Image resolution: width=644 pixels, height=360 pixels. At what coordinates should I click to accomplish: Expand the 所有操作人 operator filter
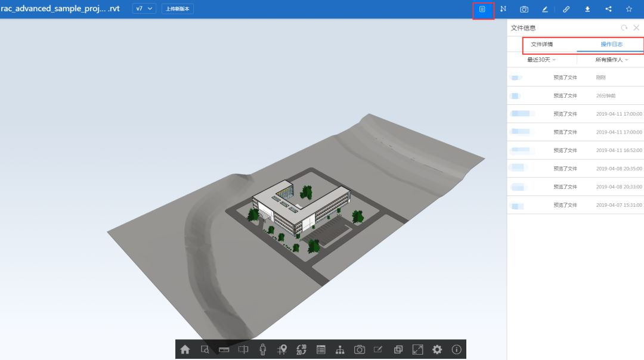pos(612,60)
